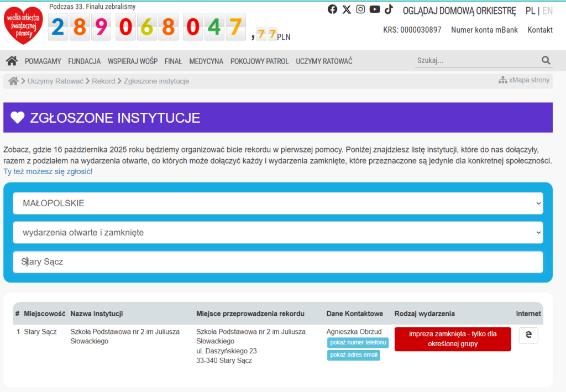
Task: Open the Facebook social icon
Action: (x=332, y=9)
